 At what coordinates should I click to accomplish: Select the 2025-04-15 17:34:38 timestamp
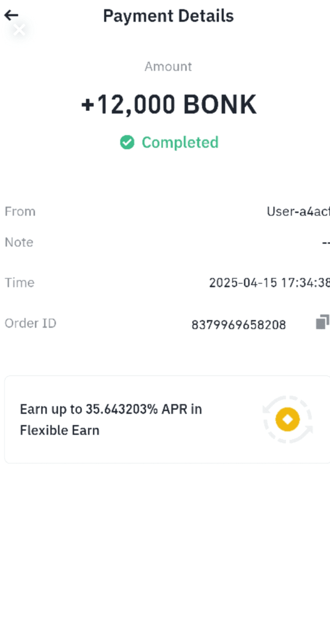tap(269, 283)
